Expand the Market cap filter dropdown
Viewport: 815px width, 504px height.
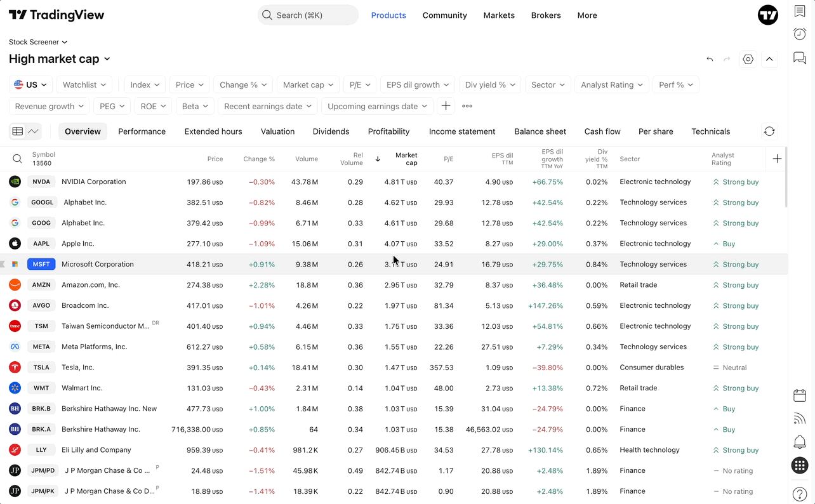(307, 84)
